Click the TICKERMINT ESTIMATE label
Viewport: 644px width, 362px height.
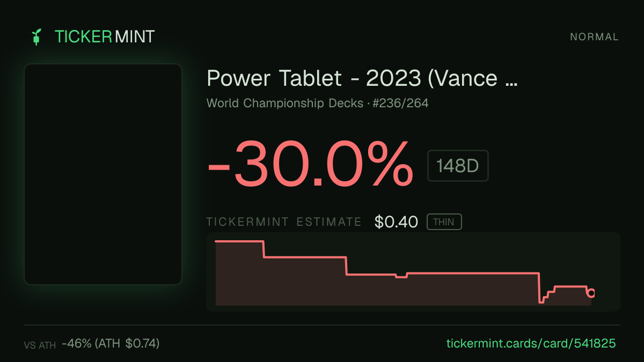click(284, 222)
